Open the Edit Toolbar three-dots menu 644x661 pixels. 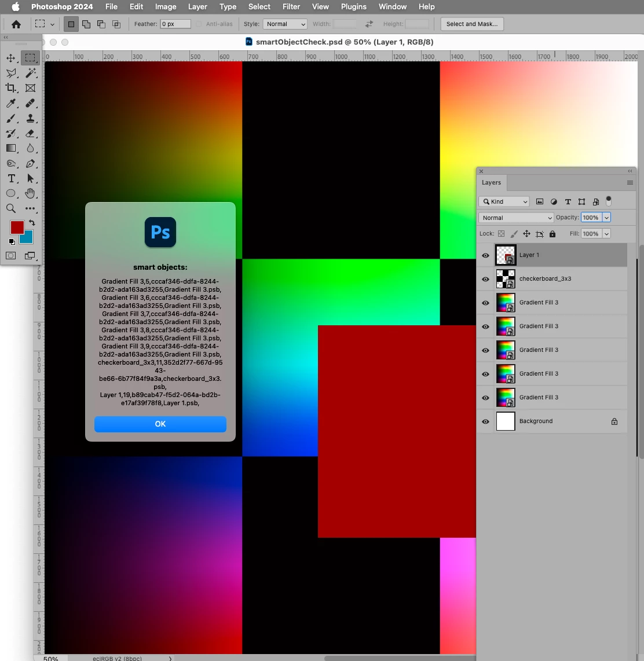click(30, 208)
